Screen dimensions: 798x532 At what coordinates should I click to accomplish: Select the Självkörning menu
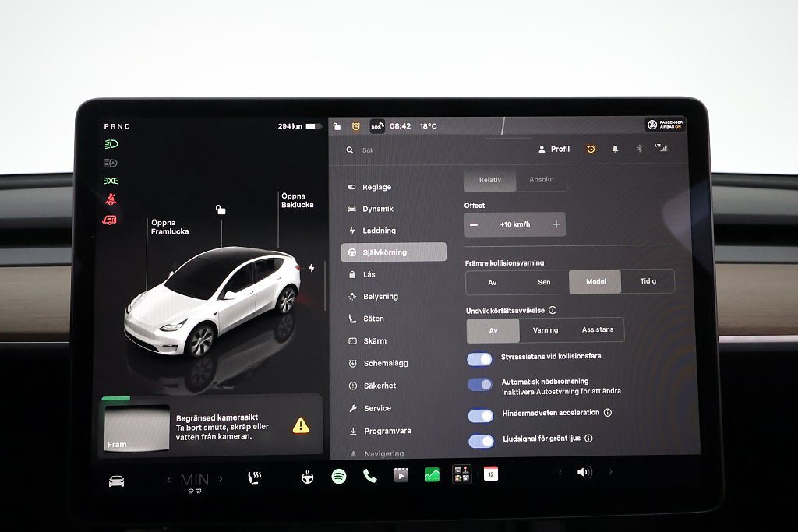394,252
